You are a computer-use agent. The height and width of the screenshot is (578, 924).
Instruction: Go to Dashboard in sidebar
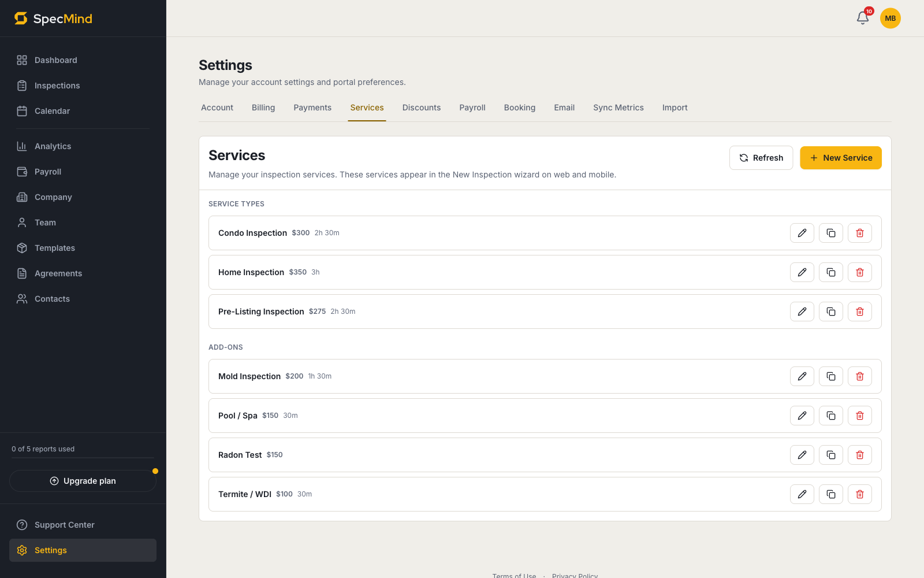point(83,60)
